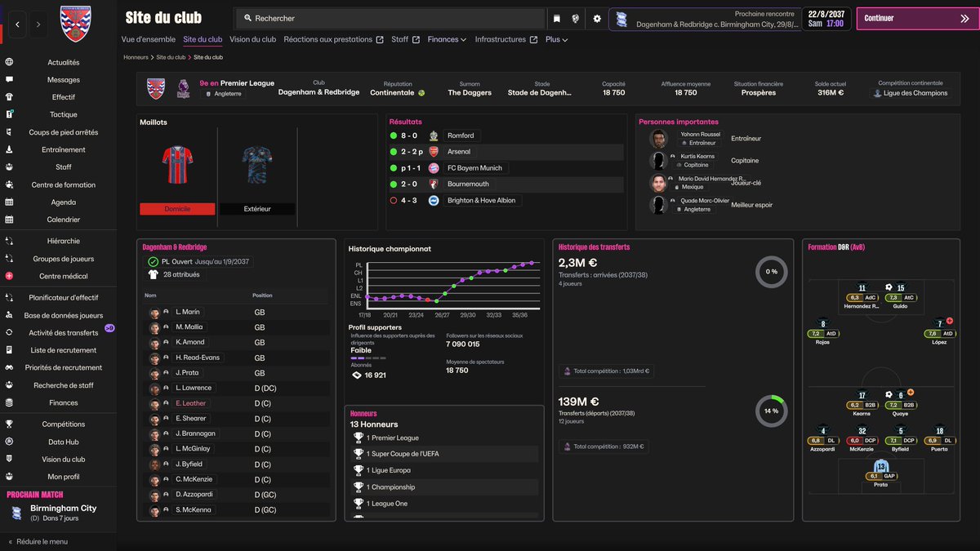Image resolution: width=980 pixels, height=551 pixels.
Task: Go forward with the right arrow button
Action: pyautogui.click(x=38, y=24)
